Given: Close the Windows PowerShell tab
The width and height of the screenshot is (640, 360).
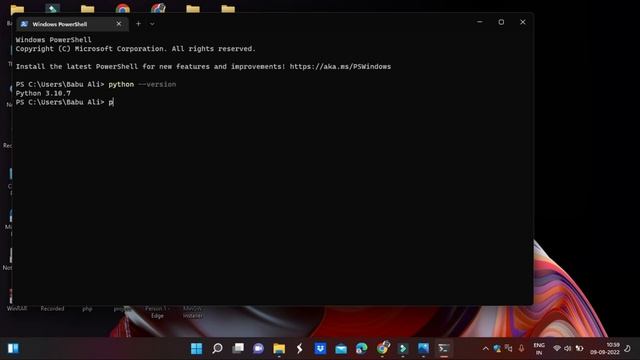Looking at the screenshot, I should point(119,24).
